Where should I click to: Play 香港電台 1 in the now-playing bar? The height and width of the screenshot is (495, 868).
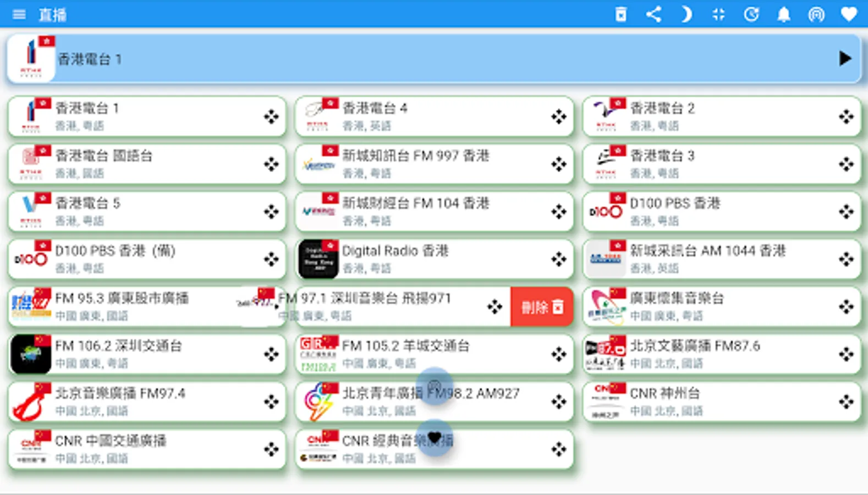845,58
